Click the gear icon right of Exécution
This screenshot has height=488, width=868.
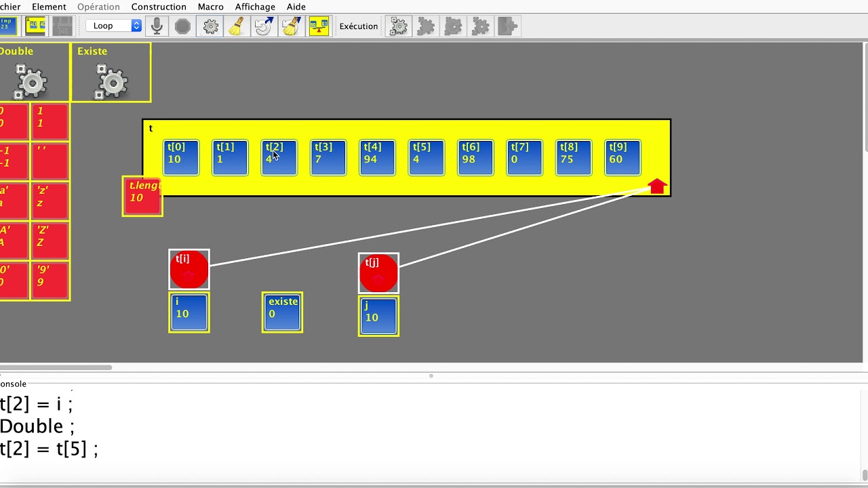[x=399, y=26]
